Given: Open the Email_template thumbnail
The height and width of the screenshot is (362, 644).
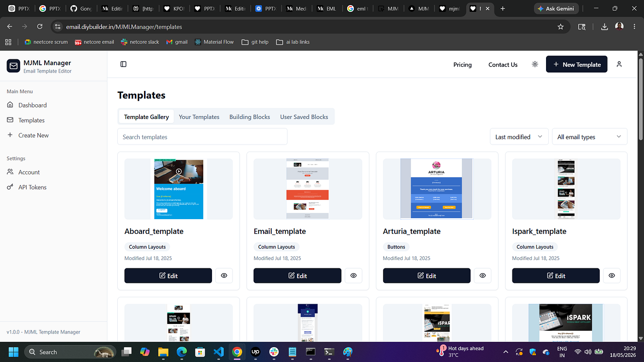Looking at the screenshot, I should pos(308,189).
